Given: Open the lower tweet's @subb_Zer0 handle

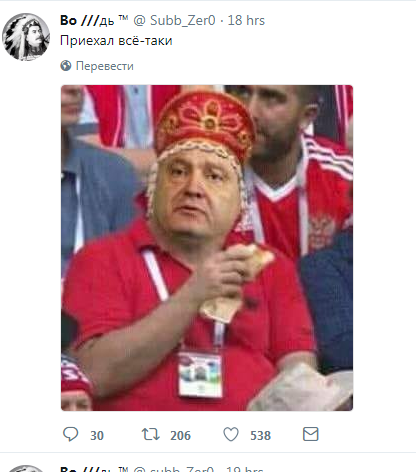Looking at the screenshot, I should [x=173, y=469].
